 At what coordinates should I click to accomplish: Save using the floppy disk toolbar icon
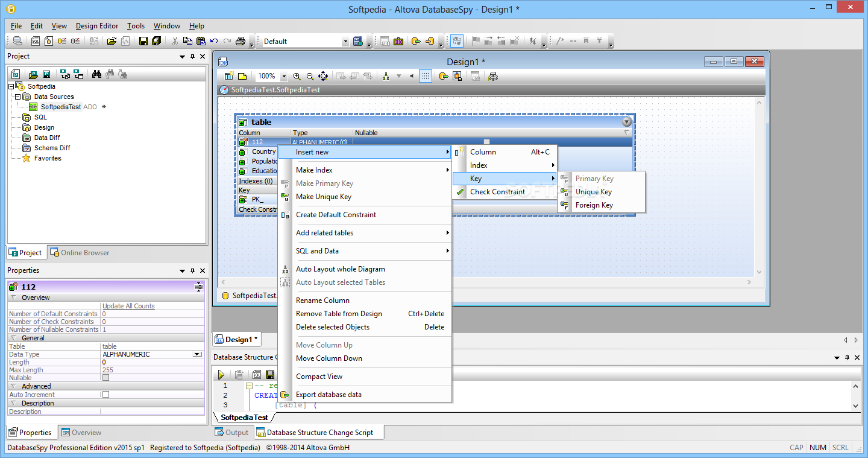(143, 41)
